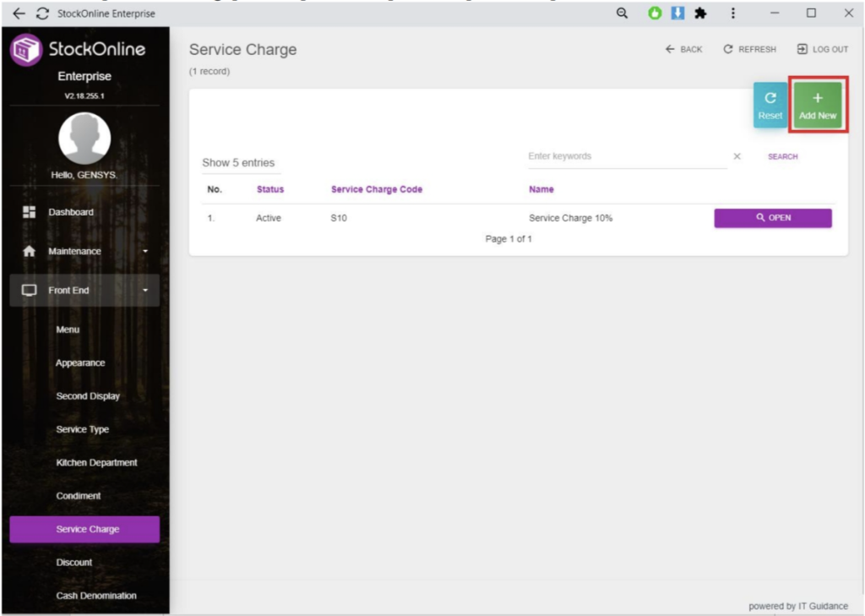Open Kitchen Department menu item
The width and height of the screenshot is (865, 616).
[96, 462]
